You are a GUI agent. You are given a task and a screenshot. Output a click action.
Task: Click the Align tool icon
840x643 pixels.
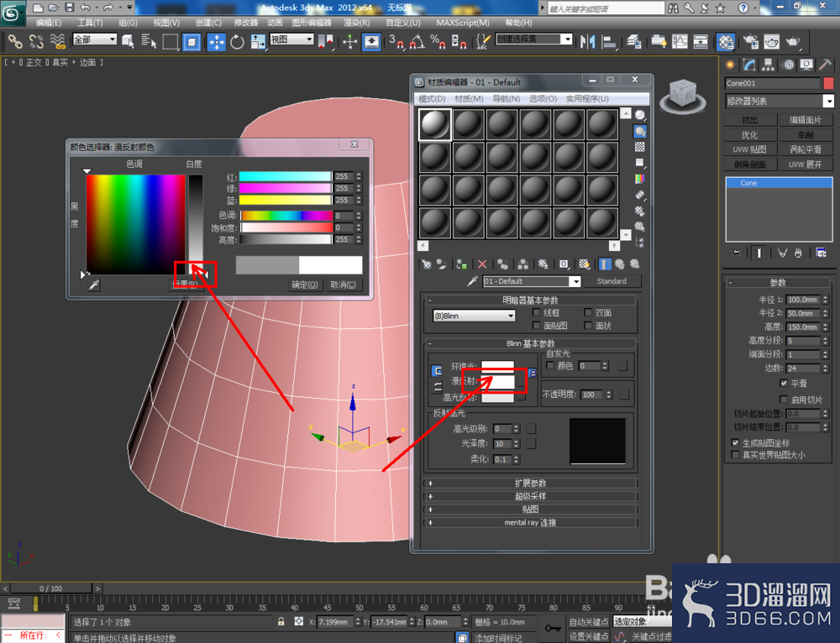609,42
